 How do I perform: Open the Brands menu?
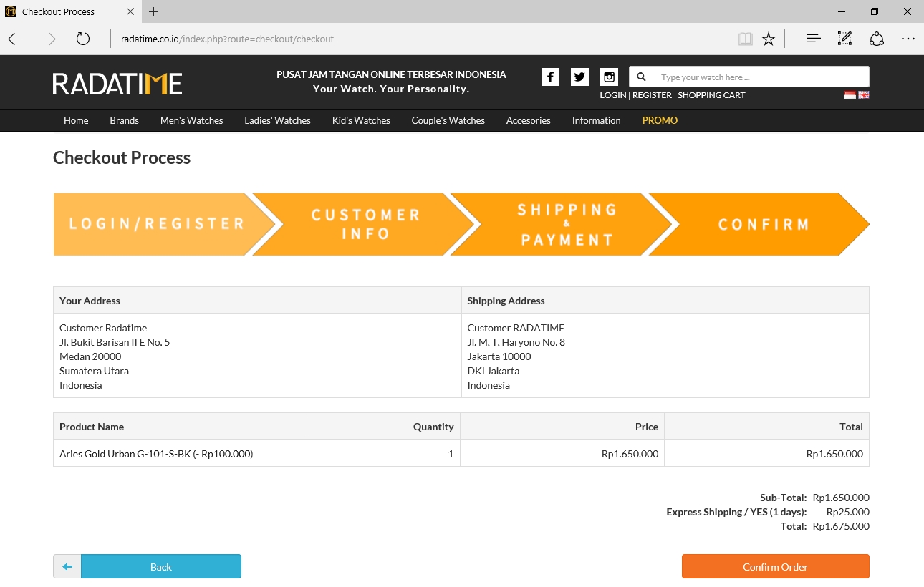[125, 120]
